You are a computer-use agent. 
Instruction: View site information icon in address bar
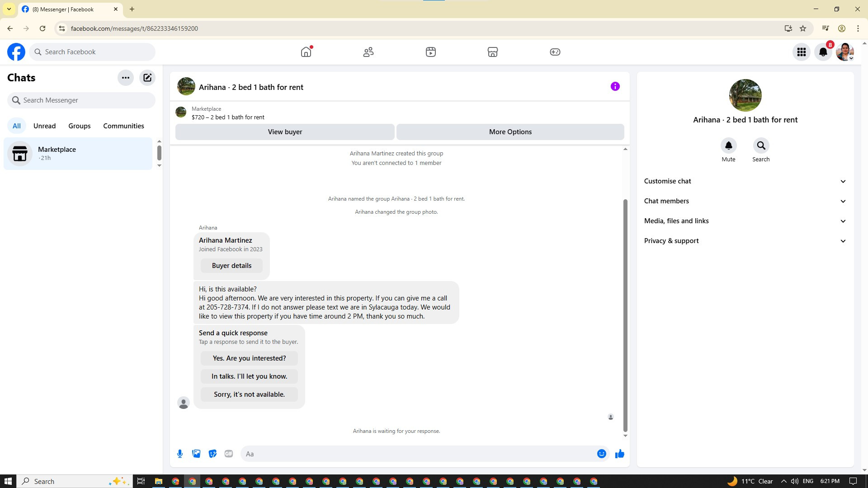pos(62,28)
